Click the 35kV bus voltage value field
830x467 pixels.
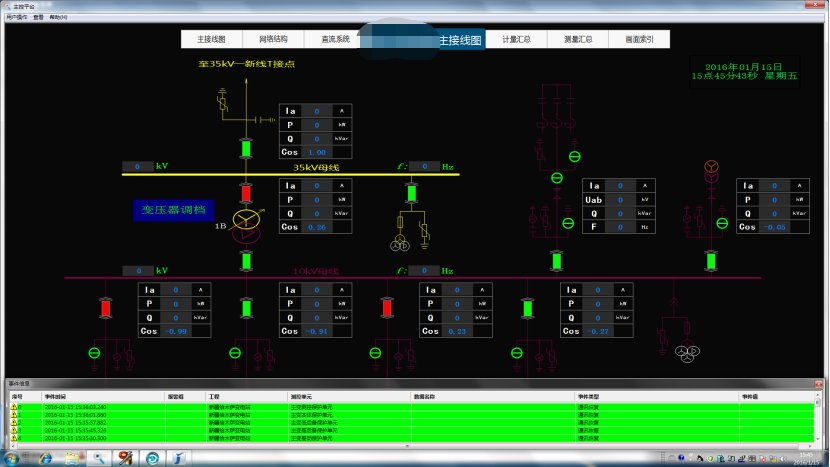138,167
